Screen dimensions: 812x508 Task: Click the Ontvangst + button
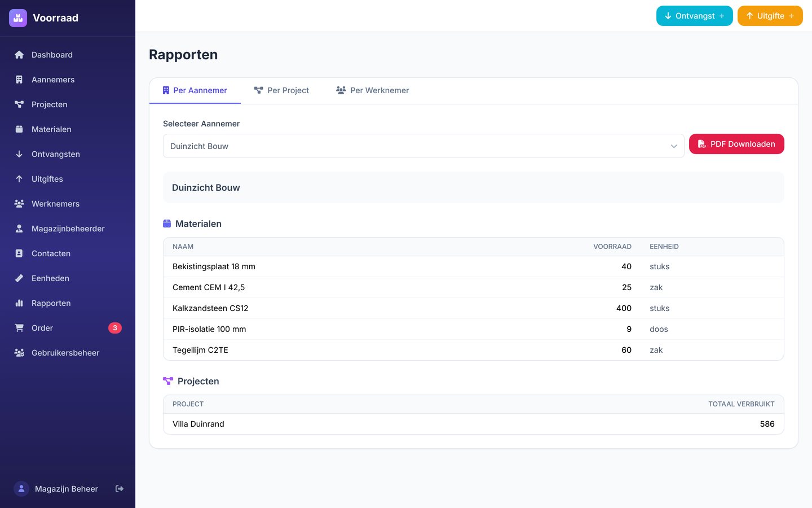(x=695, y=16)
